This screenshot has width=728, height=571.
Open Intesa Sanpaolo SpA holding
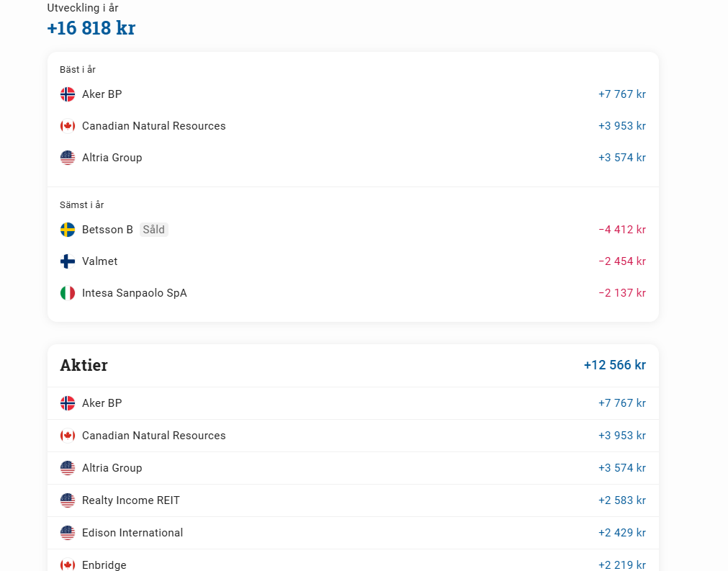(x=134, y=293)
